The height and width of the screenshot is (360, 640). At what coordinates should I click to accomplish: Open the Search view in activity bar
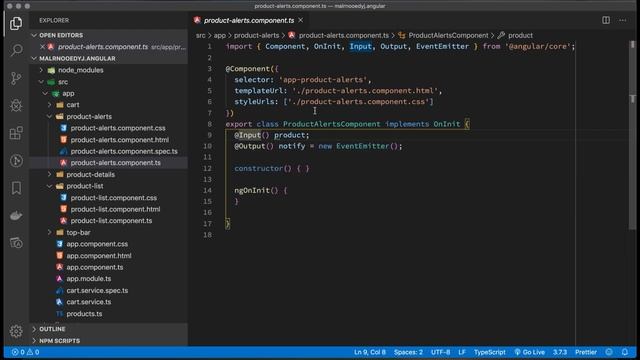16,51
